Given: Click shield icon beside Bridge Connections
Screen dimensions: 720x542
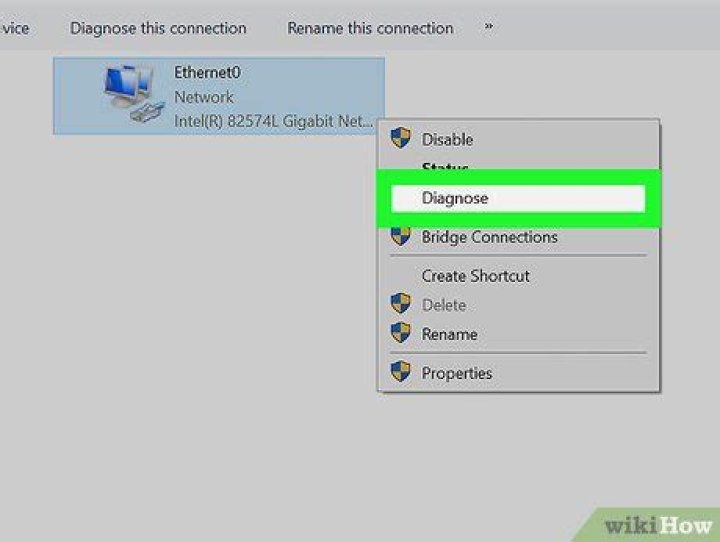Looking at the screenshot, I should (400, 236).
